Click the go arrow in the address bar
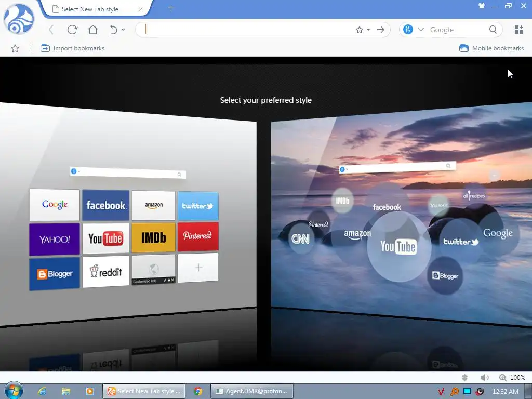Screen dimensions: 532x399 [381, 30]
